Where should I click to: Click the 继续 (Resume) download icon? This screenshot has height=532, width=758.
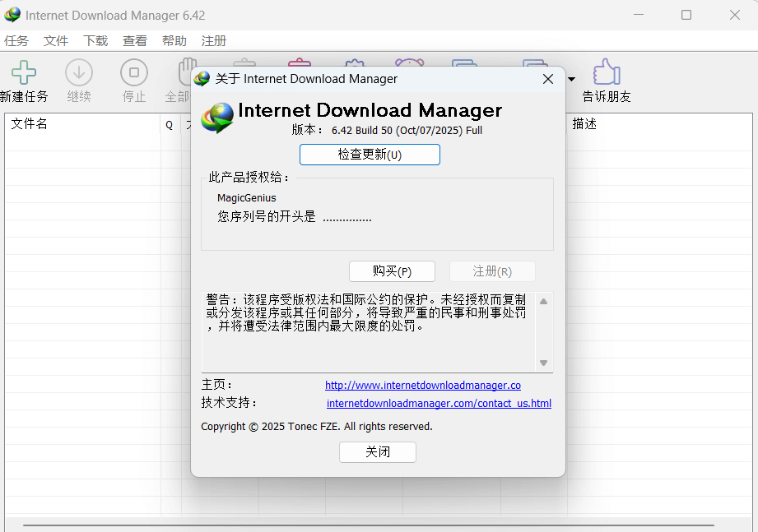tap(78, 73)
